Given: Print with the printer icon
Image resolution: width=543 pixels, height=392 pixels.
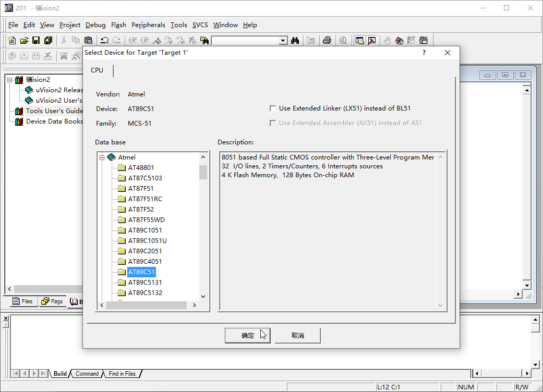Looking at the screenshot, I should coord(327,41).
